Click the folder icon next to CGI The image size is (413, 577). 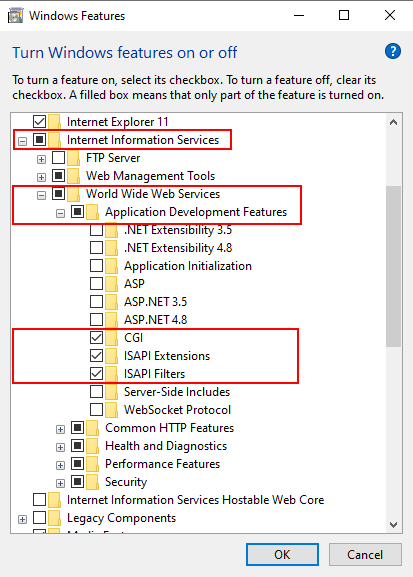[111, 338]
